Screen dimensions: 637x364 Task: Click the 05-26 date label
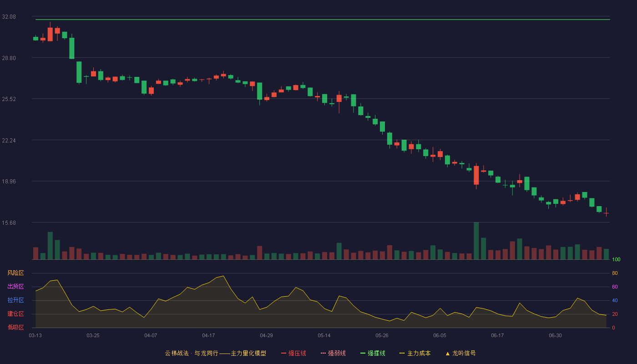click(382, 335)
